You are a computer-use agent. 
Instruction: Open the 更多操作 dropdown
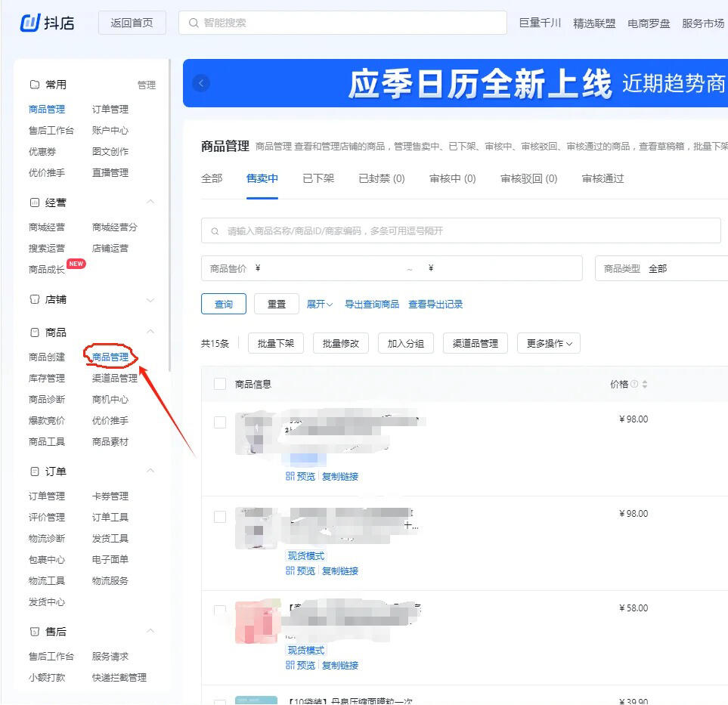[x=549, y=344]
